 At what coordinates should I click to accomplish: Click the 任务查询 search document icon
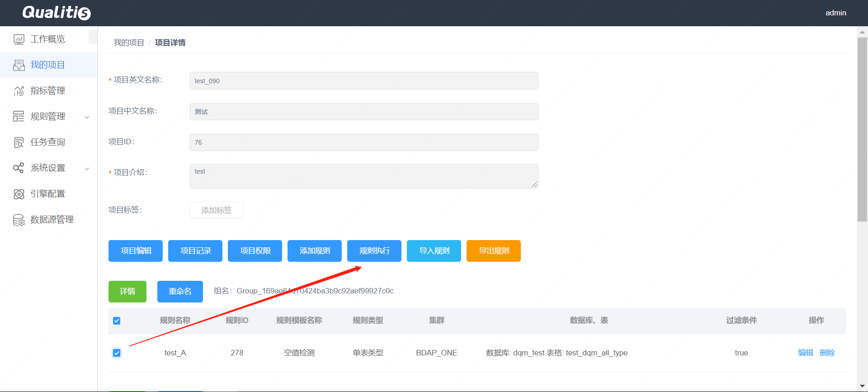click(x=19, y=142)
